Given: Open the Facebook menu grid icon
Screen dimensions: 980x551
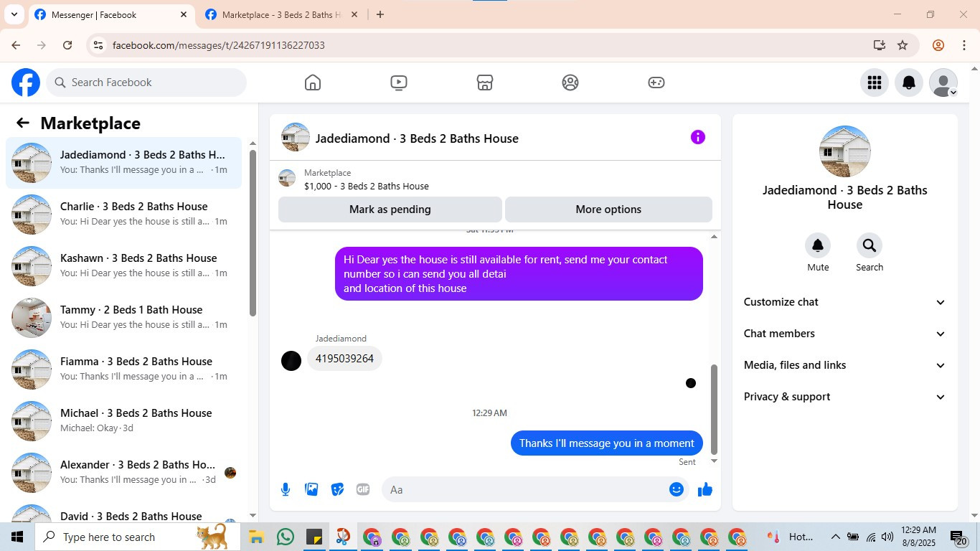Looking at the screenshot, I should pyautogui.click(x=875, y=83).
